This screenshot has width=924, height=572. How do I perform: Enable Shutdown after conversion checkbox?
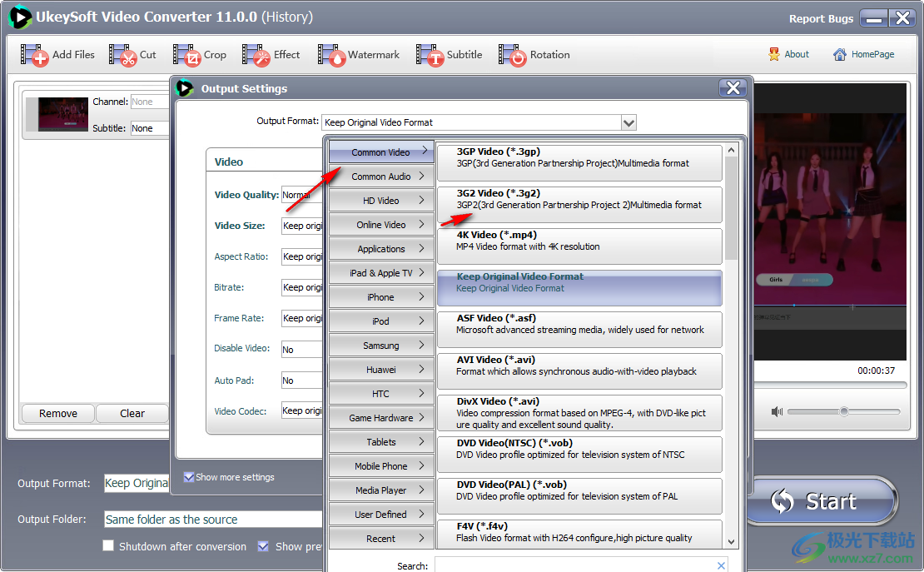(108, 545)
